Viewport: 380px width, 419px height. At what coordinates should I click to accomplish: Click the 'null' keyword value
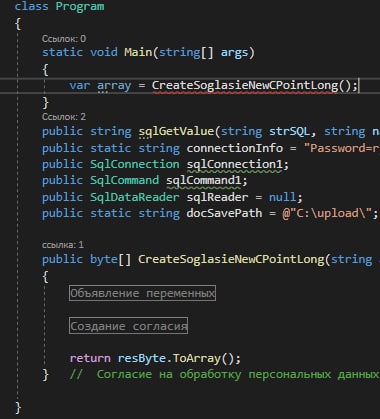point(283,197)
